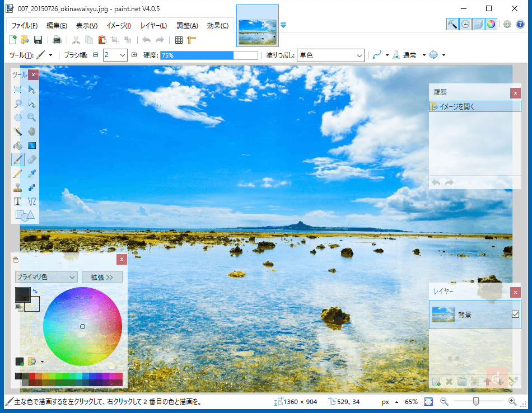Select the Line/Curve tool
532x413 pixels.
32,201
